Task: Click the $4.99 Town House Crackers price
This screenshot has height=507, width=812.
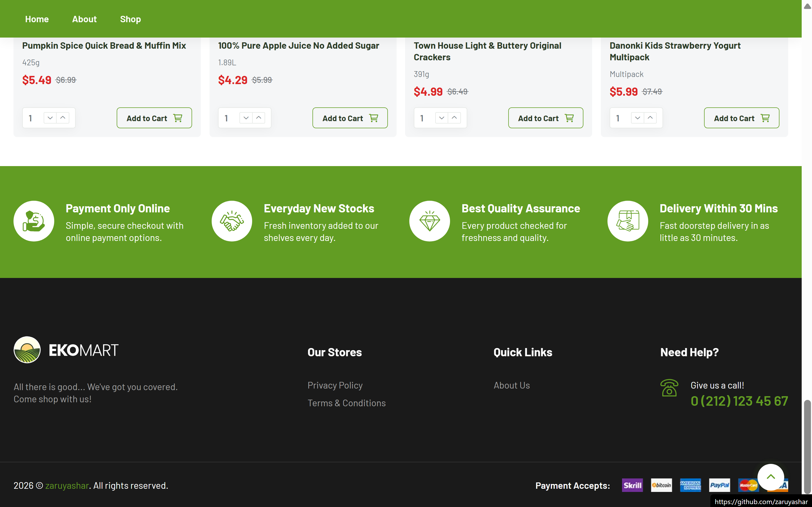Action: (428, 92)
